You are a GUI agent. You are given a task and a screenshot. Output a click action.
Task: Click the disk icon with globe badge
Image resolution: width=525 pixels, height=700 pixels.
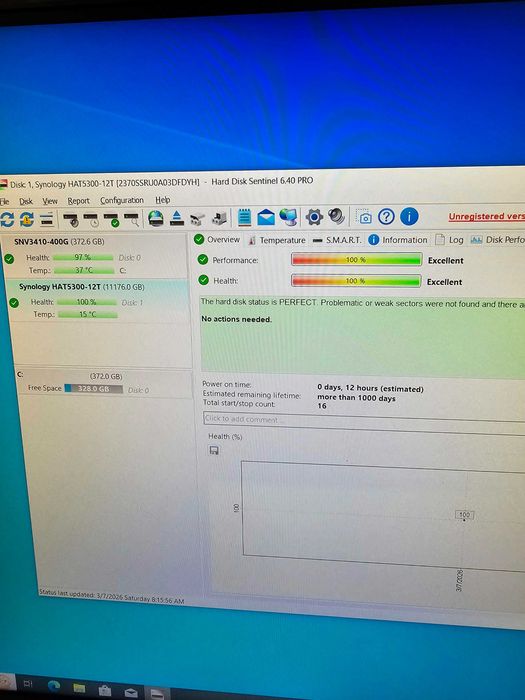click(x=71, y=219)
